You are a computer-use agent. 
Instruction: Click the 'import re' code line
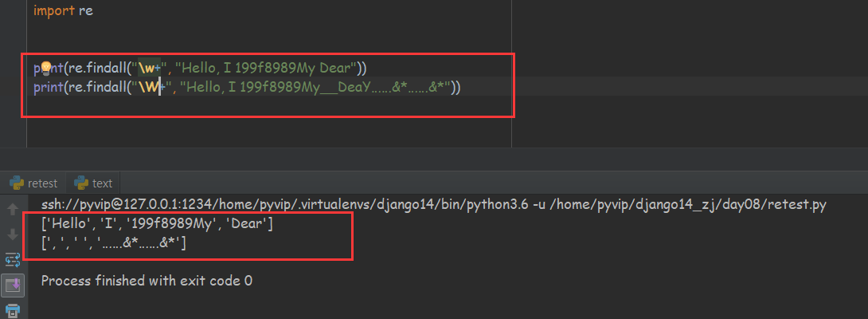pos(63,10)
